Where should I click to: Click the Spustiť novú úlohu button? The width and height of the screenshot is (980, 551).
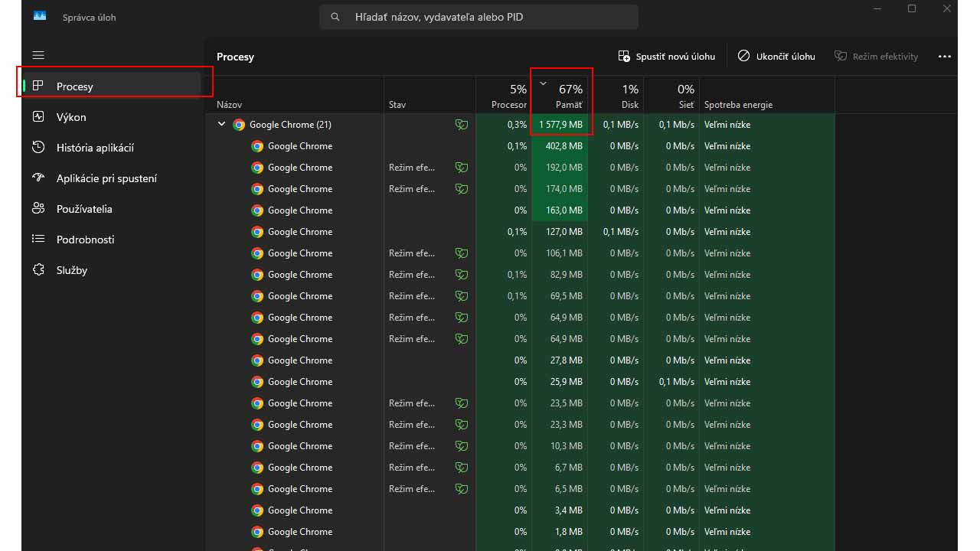point(666,57)
